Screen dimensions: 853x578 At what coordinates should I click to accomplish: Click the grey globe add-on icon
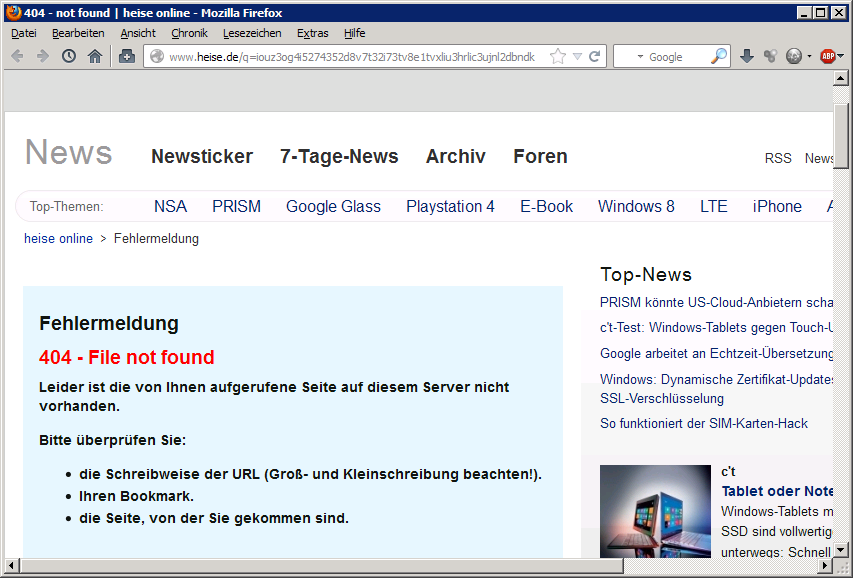tap(794, 56)
